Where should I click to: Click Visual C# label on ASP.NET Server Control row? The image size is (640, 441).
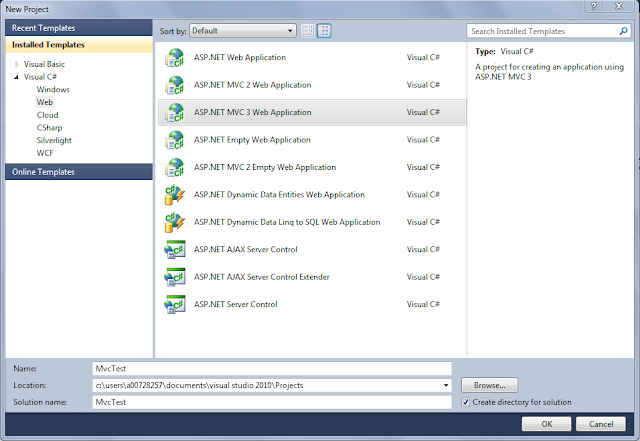(x=423, y=304)
